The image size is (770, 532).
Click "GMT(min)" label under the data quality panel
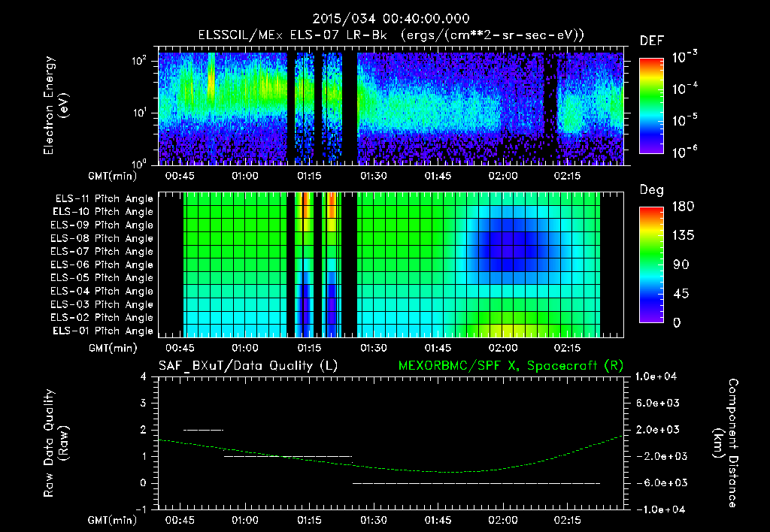(x=112, y=520)
